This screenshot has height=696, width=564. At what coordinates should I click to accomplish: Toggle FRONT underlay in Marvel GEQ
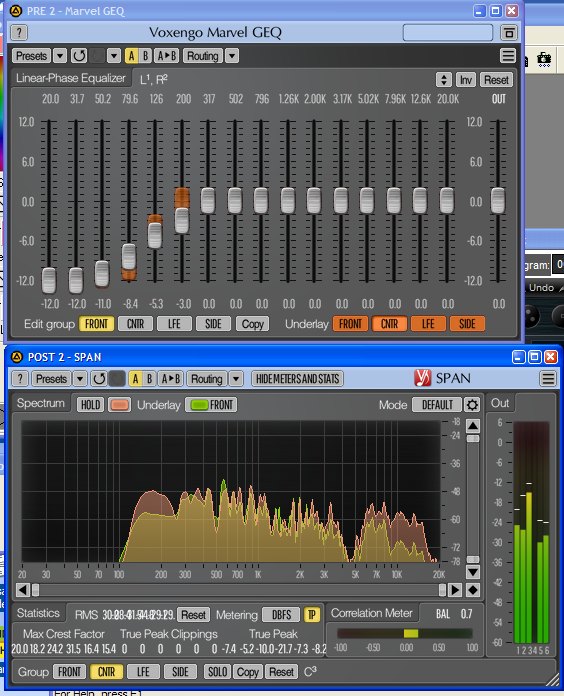point(350,324)
